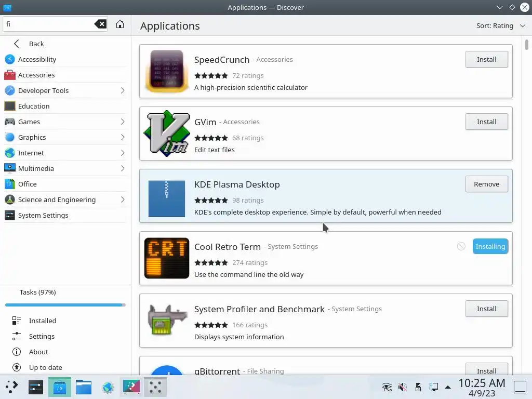Open the Up to date updates page
Image resolution: width=532 pixels, height=399 pixels.
coord(65,367)
